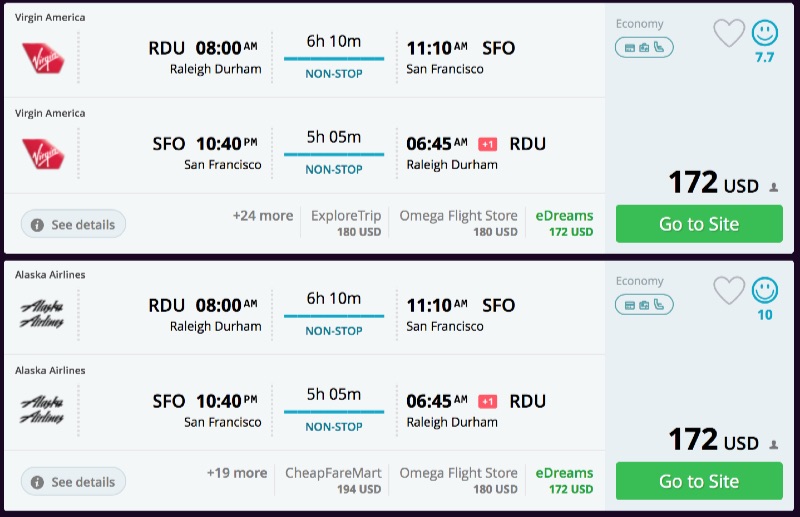This screenshot has height=517, width=800.
Task: Click Alaska Airlines economy amenities icons
Action: tap(644, 304)
